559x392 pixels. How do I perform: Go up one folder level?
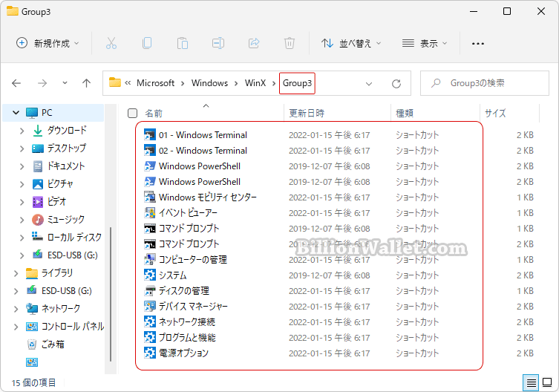click(x=86, y=83)
